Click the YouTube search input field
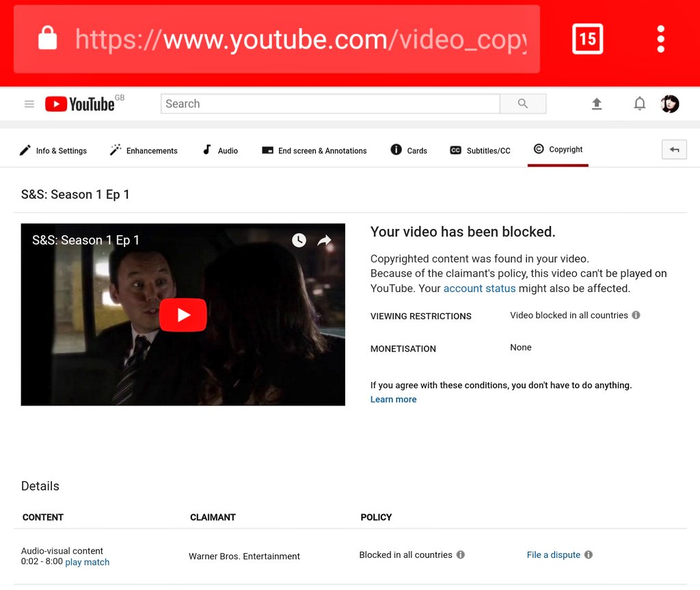 [330, 104]
